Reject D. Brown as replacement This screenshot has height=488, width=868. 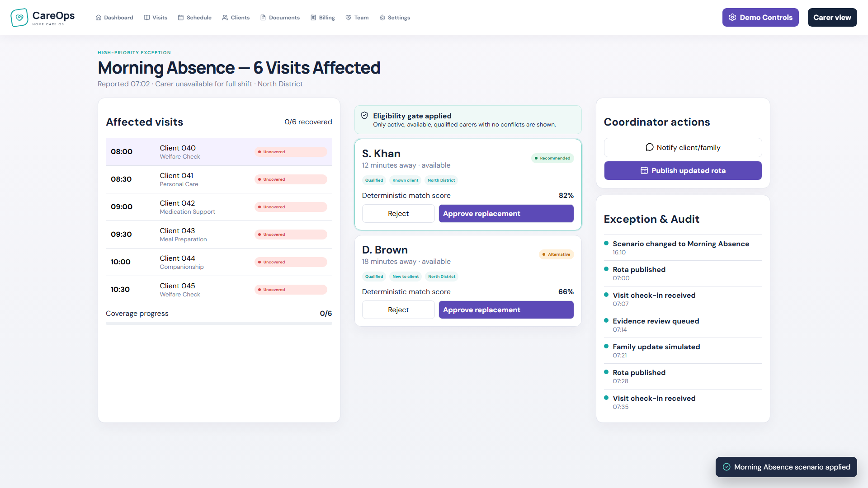[x=398, y=310]
